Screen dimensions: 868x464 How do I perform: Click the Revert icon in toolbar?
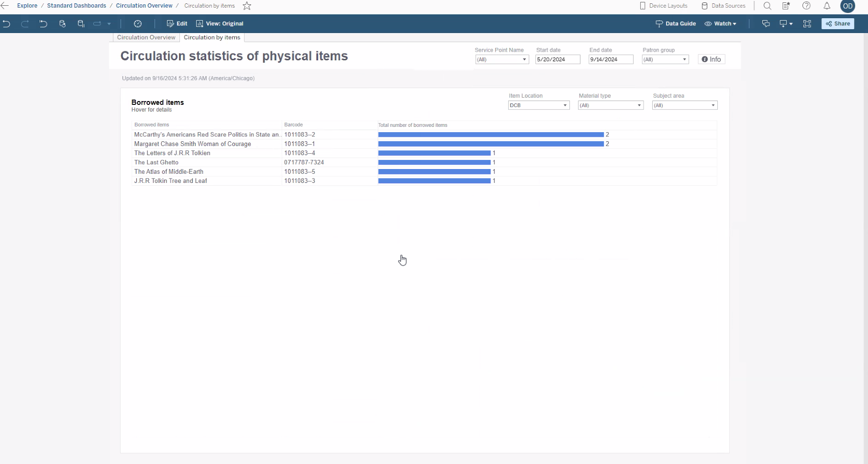[44, 23]
